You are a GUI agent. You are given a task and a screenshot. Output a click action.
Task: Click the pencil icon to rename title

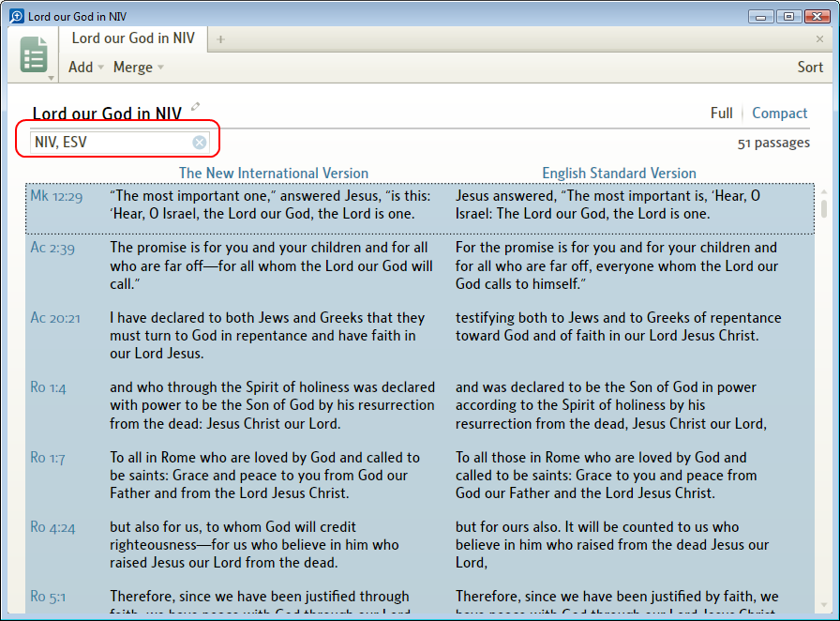pyautogui.click(x=196, y=106)
